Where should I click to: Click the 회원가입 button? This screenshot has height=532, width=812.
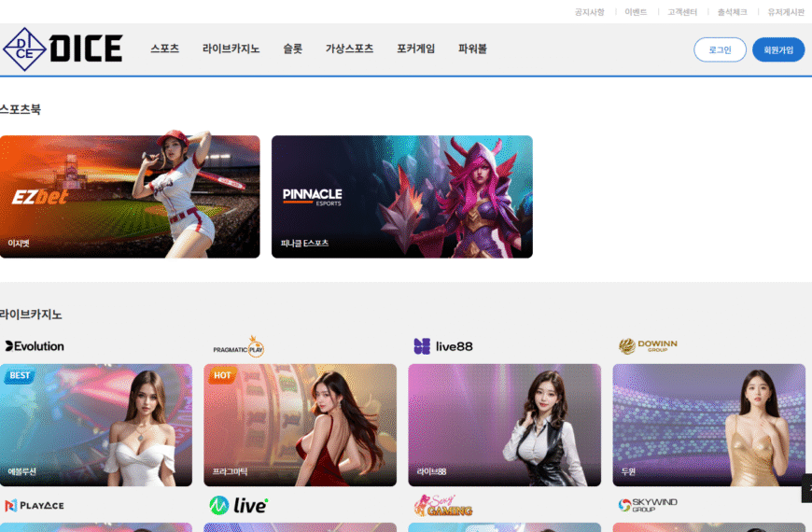[778, 49]
